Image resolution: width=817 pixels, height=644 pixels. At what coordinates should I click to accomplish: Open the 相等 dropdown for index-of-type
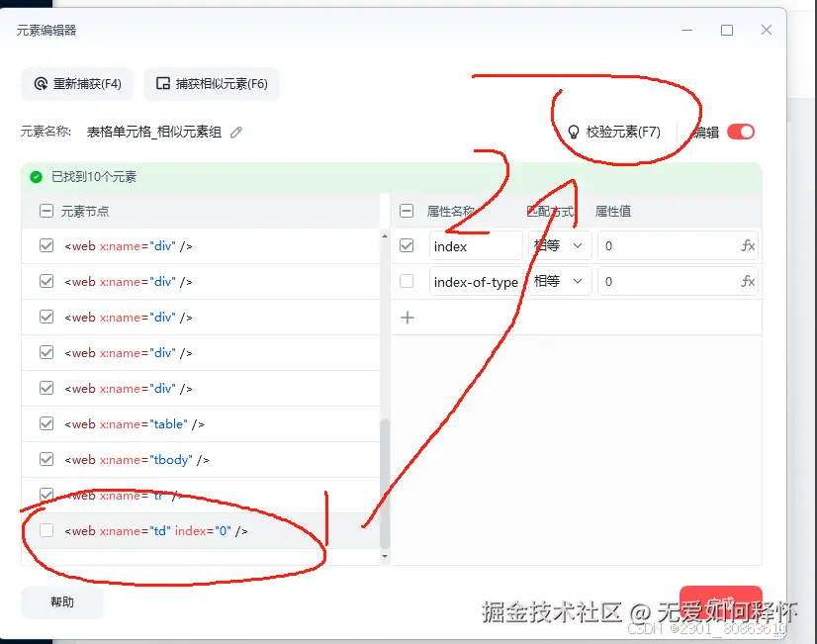[x=560, y=281]
